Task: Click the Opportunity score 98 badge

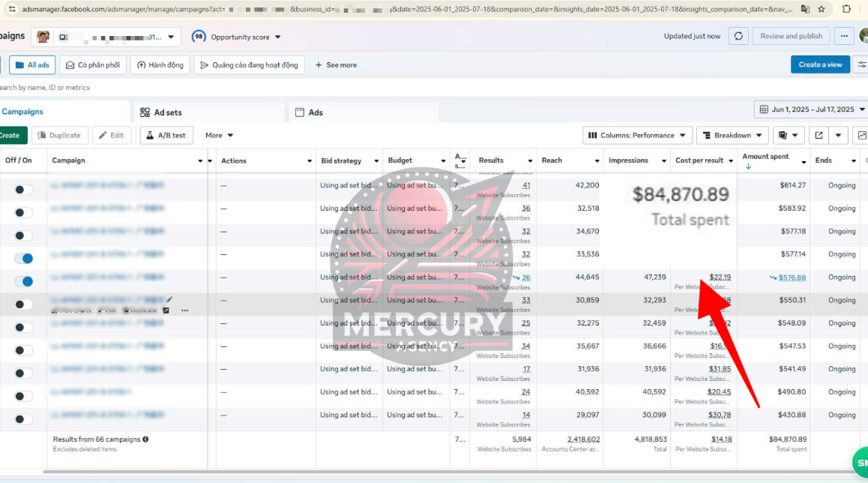Action: (x=198, y=37)
